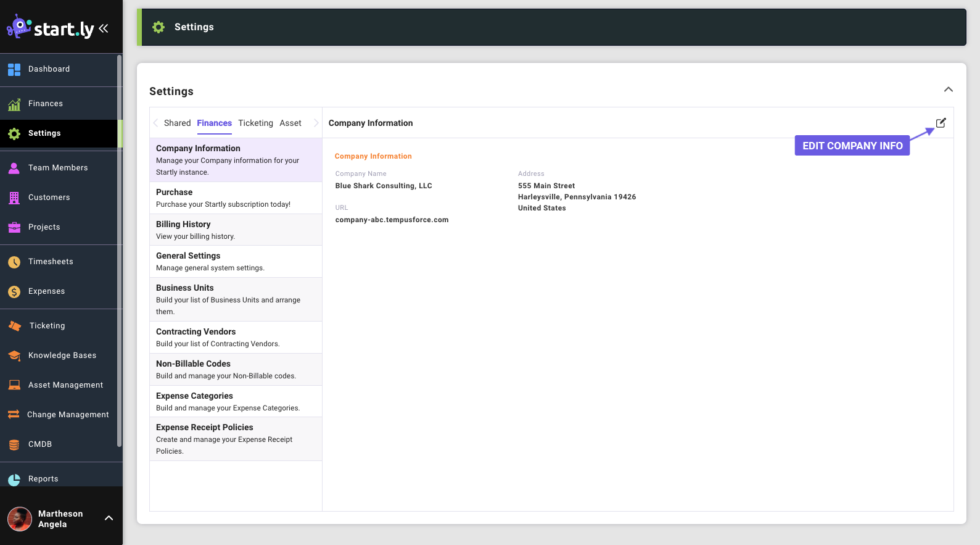
Task: Click the sidebar vertical scrollbar
Action: pyautogui.click(x=119, y=247)
